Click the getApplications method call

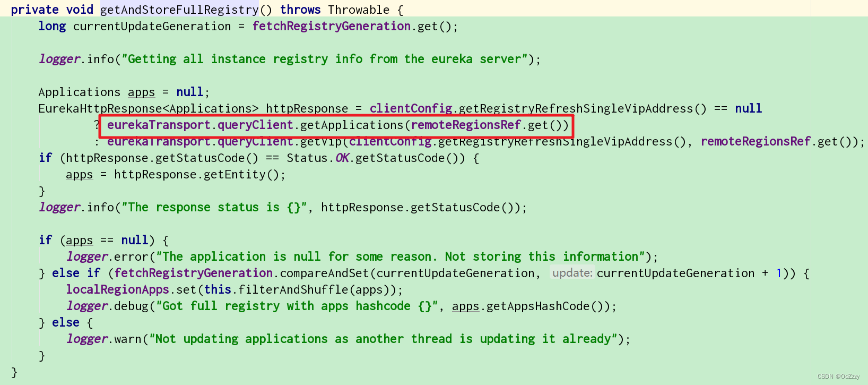(352, 125)
